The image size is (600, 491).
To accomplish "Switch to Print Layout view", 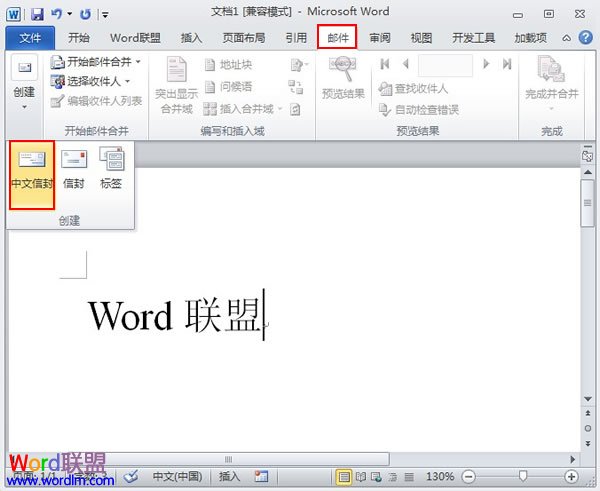I will (344, 477).
